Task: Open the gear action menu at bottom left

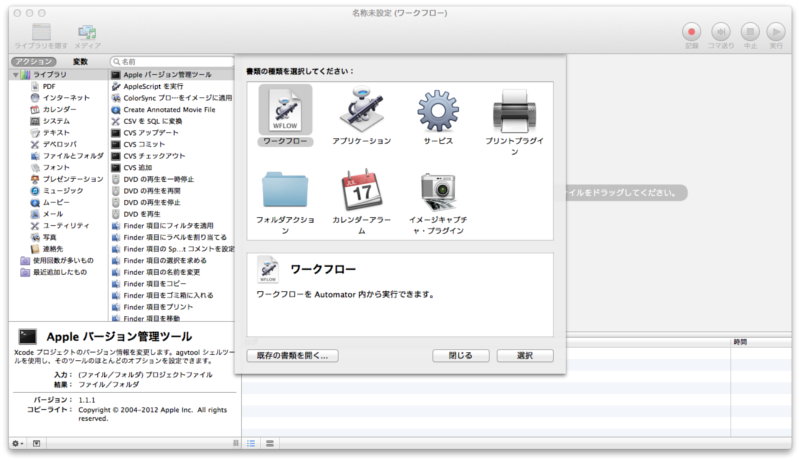Action: 18,443
